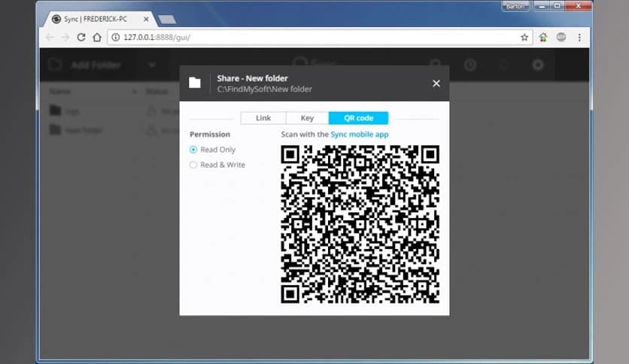Screen dimensions: 629x364
Task: Click the share dialog folder icon
Action: 195,83
